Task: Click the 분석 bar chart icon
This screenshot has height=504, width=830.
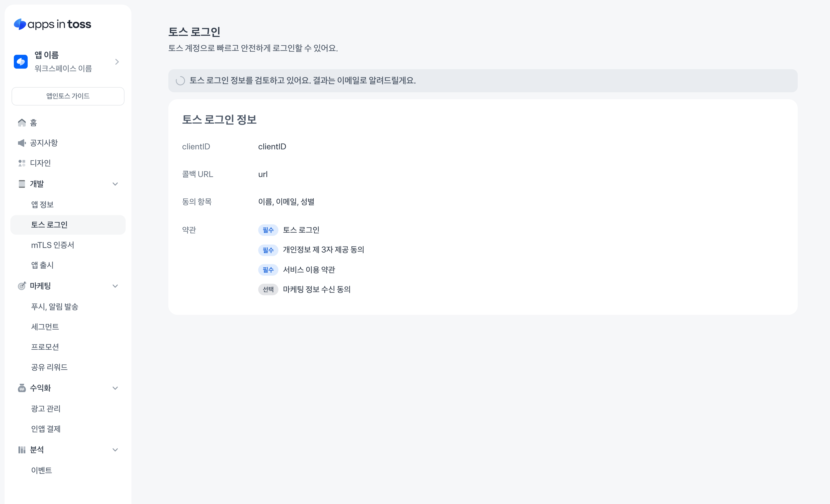Action: coord(22,450)
